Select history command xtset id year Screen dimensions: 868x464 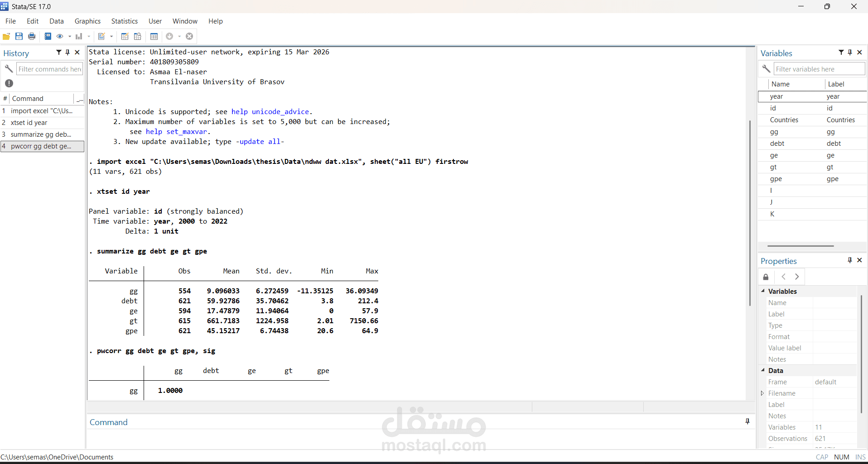(42, 123)
